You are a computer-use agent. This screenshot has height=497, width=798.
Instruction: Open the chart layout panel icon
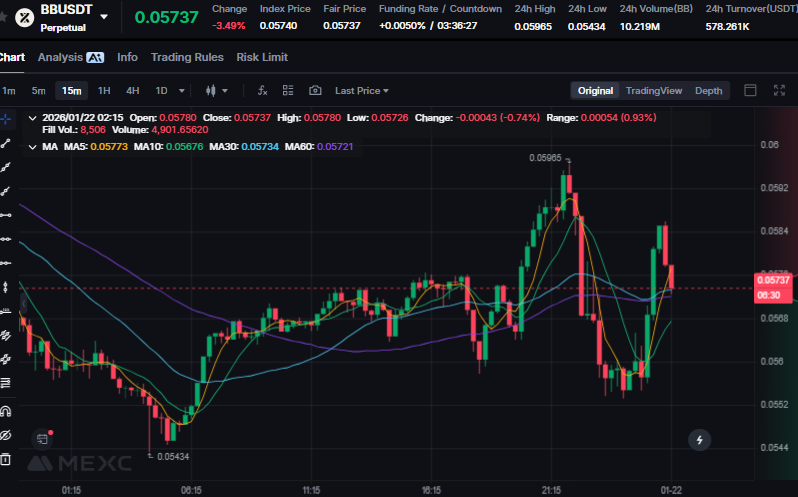click(x=750, y=91)
